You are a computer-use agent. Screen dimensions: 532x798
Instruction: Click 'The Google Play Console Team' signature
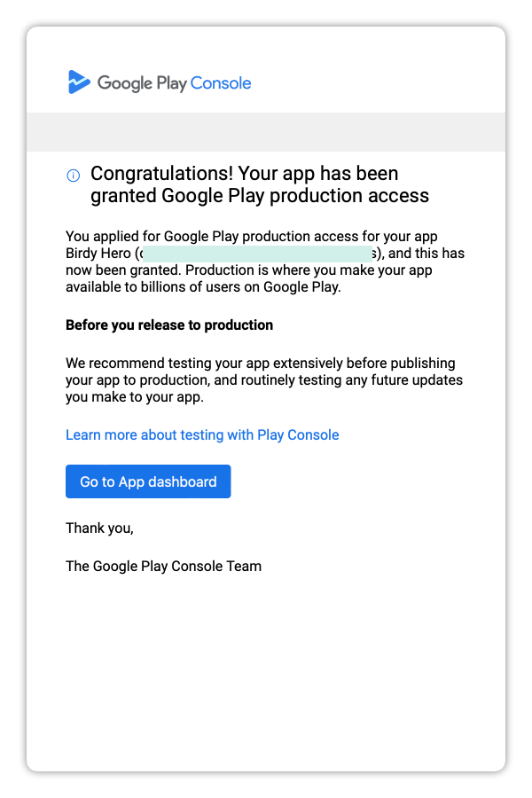[163, 567]
